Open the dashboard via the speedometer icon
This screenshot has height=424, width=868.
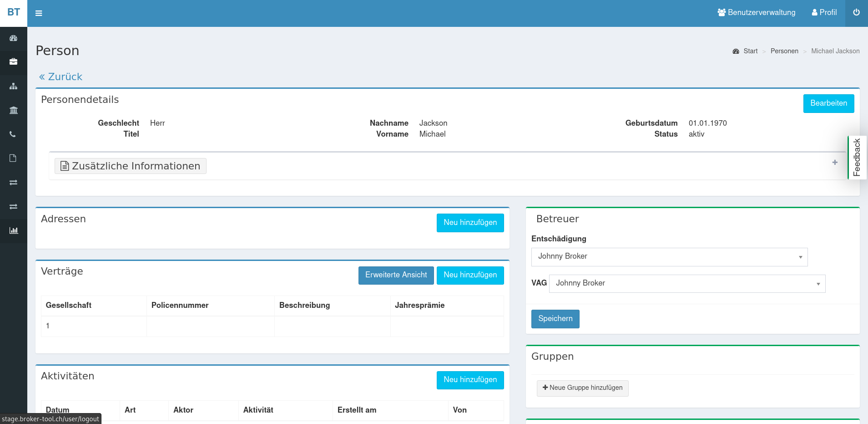click(13, 38)
